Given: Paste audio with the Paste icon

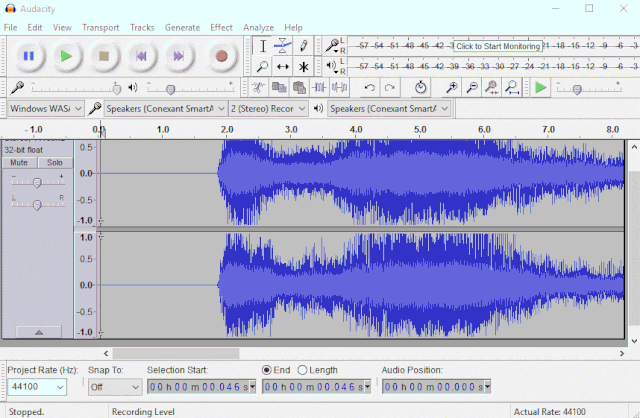Looking at the screenshot, I should pyautogui.click(x=300, y=87).
